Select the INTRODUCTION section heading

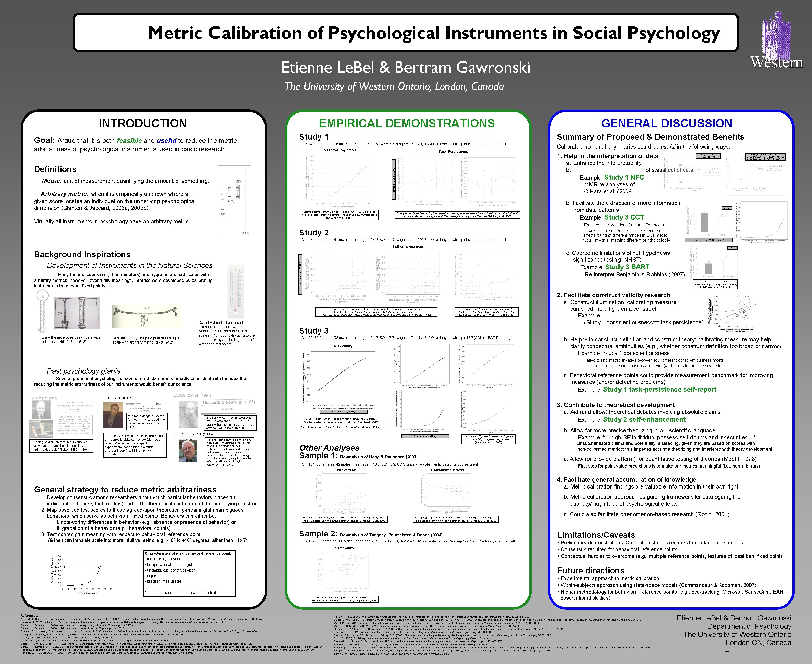pyautogui.click(x=143, y=123)
